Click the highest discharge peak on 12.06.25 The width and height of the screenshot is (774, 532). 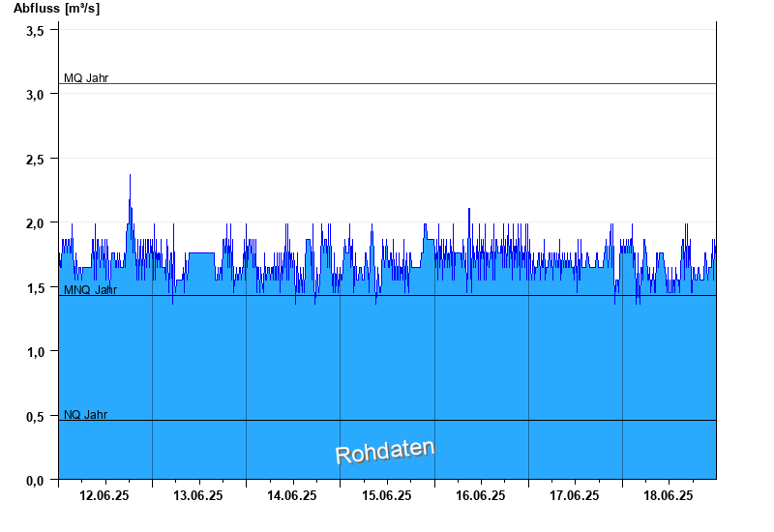[130, 176]
